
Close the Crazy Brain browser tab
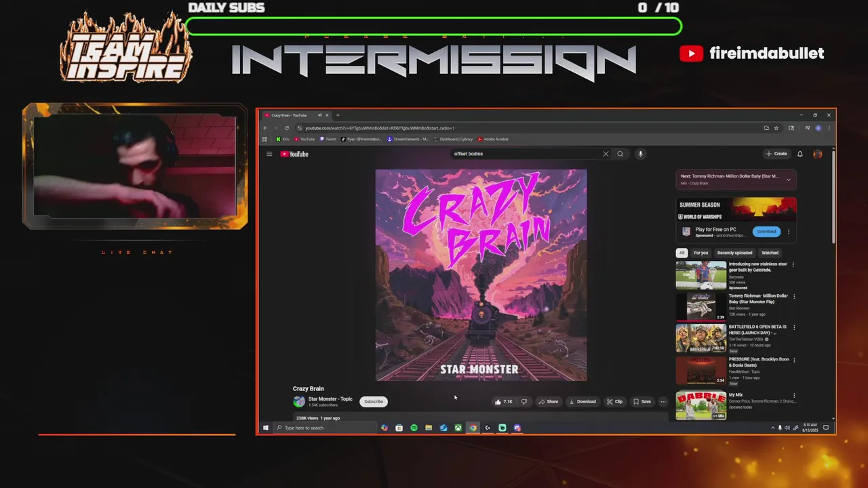[328, 115]
